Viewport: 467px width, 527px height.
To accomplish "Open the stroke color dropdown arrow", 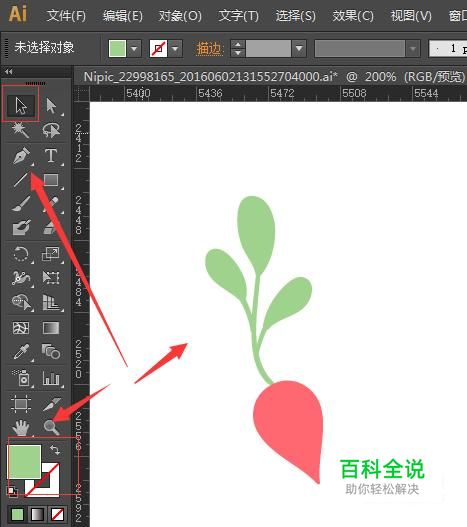I will pyautogui.click(x=175, y=49).
